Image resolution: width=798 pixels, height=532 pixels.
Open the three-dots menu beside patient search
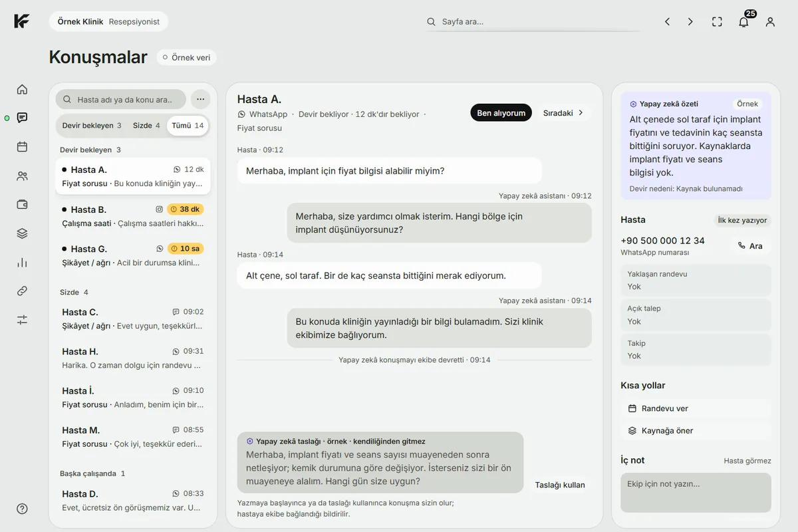coord(200,99)
